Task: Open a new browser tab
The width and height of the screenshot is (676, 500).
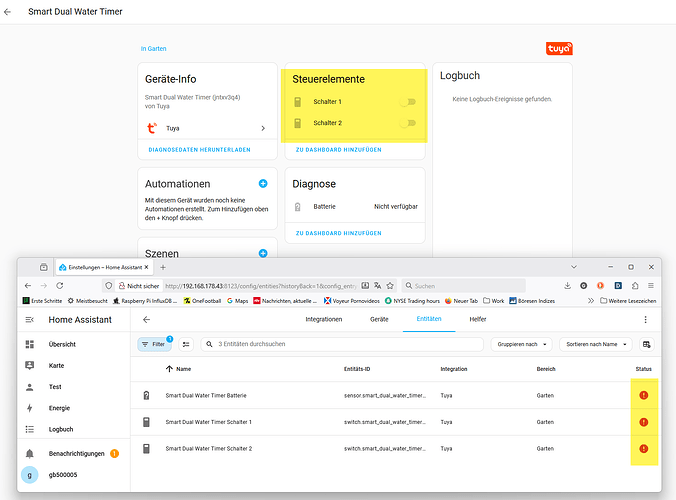Action: click(x=163, y=267)
